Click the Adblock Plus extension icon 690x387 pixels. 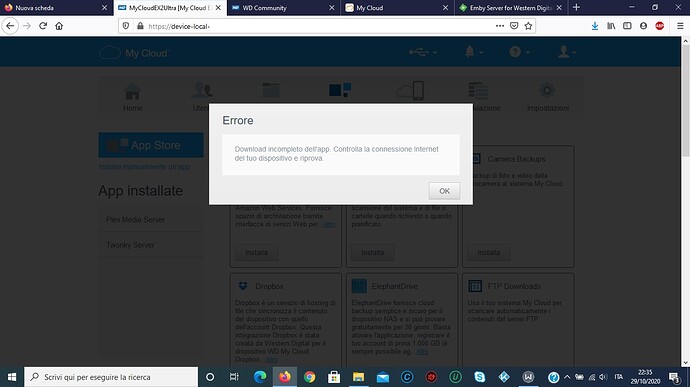coord(659,26)
